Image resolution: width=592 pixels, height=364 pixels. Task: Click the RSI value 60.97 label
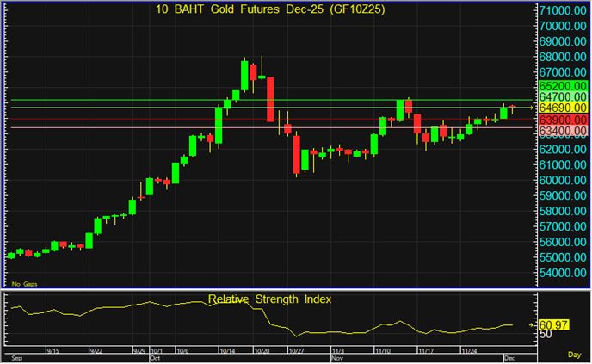(x=555, y=325)
